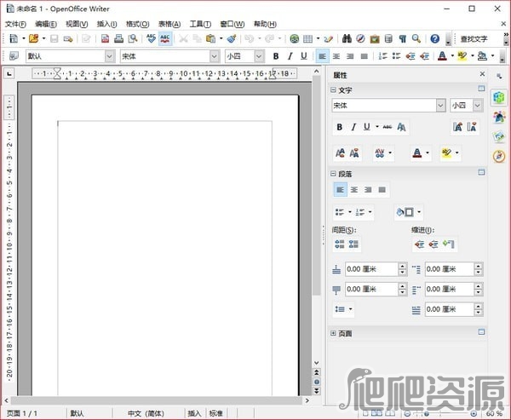The height and width of the screenshot is (420, 511).
Task: Open the 编辑(E) menu
Action: [46, 24]
